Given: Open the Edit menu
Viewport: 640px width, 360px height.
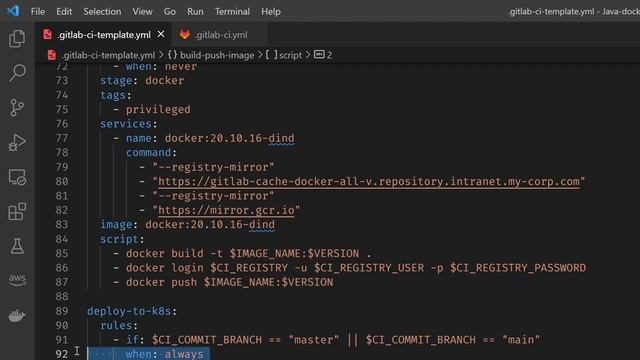Looking at the screenshot, I should [x=64, y=11].
